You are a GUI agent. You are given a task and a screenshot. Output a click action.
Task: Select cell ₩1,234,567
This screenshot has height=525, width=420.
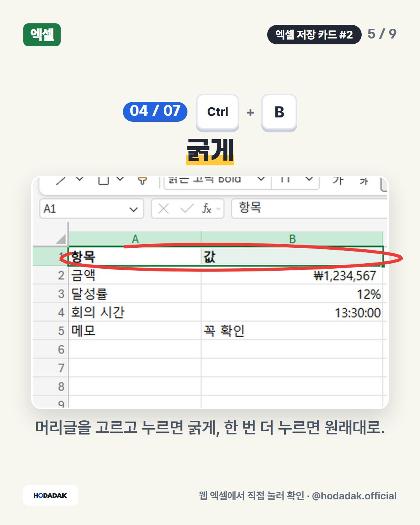[x=292, y=275]
